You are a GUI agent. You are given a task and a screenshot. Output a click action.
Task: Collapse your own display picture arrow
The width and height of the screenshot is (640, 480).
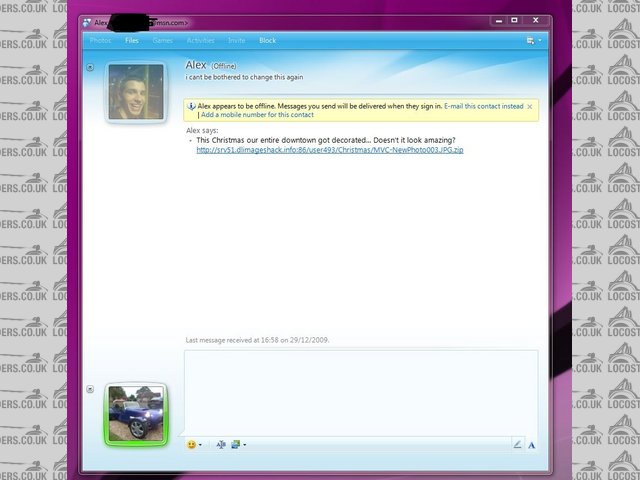tap(90, 389)
